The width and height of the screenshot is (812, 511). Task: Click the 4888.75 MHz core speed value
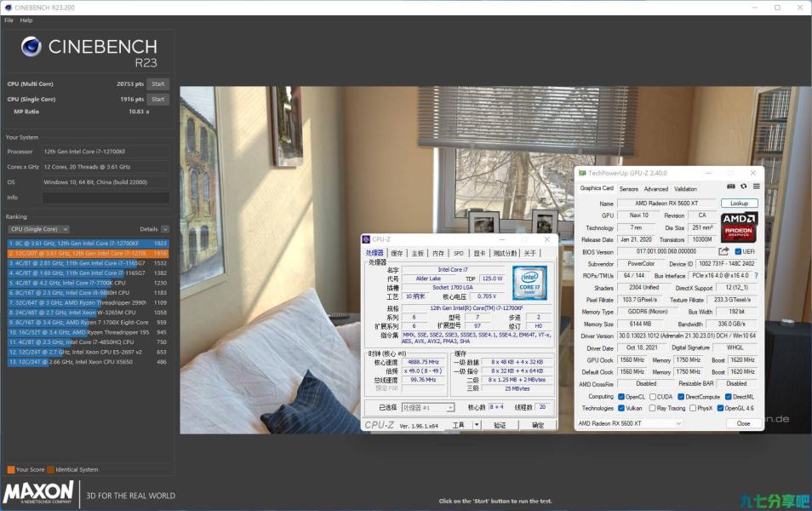tap(422, 362)
